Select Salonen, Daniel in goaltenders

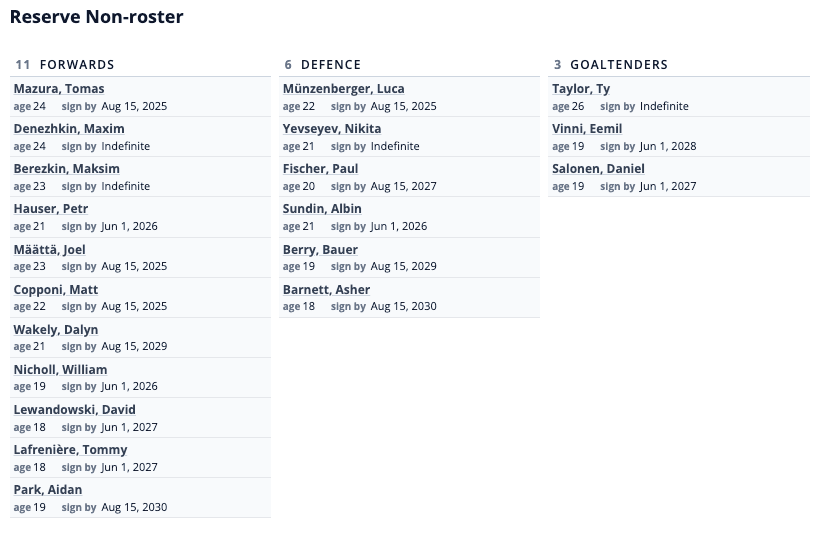coord(598,169)
